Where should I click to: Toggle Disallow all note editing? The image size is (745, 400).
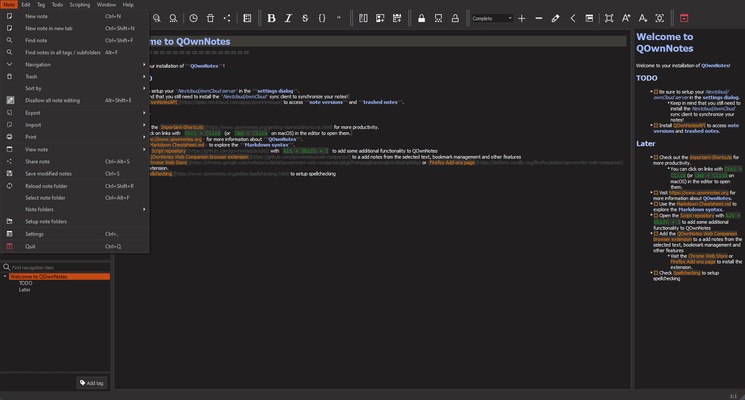coord(75,100)
